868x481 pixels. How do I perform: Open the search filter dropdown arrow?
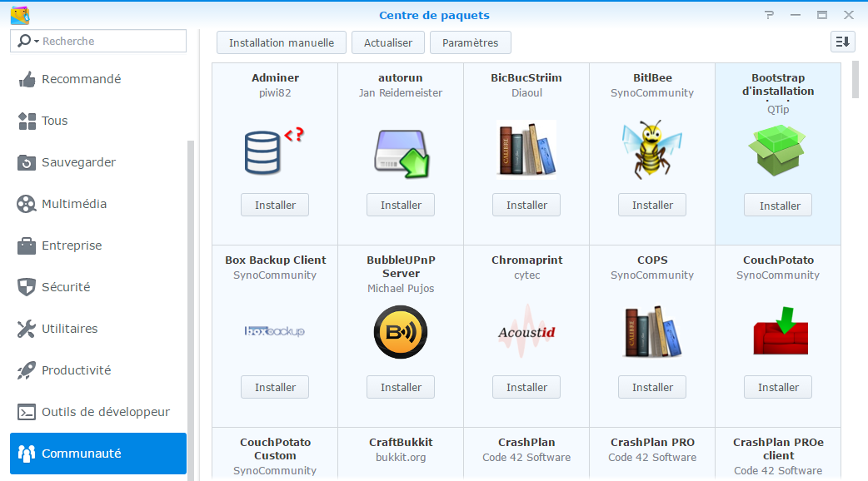tap(37, 42)
